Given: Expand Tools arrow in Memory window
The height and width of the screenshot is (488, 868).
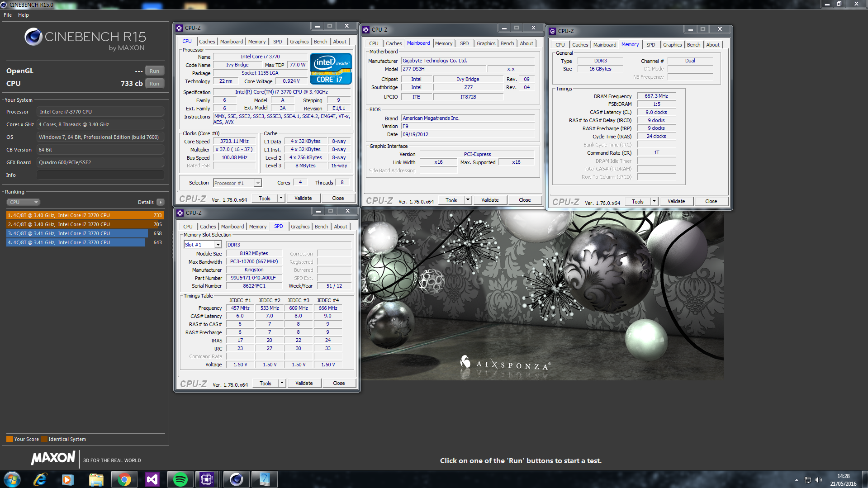Looking at the screenshot, I should [x=654, y=201].
